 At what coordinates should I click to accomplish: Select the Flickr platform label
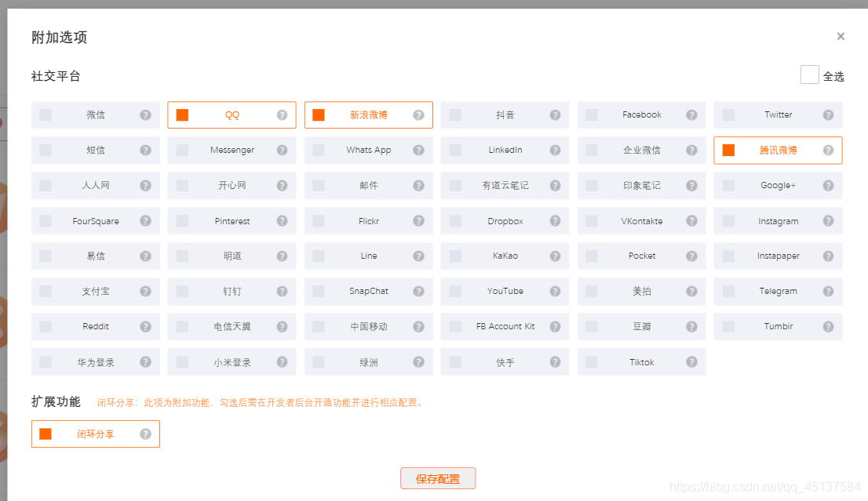point(369,220)
